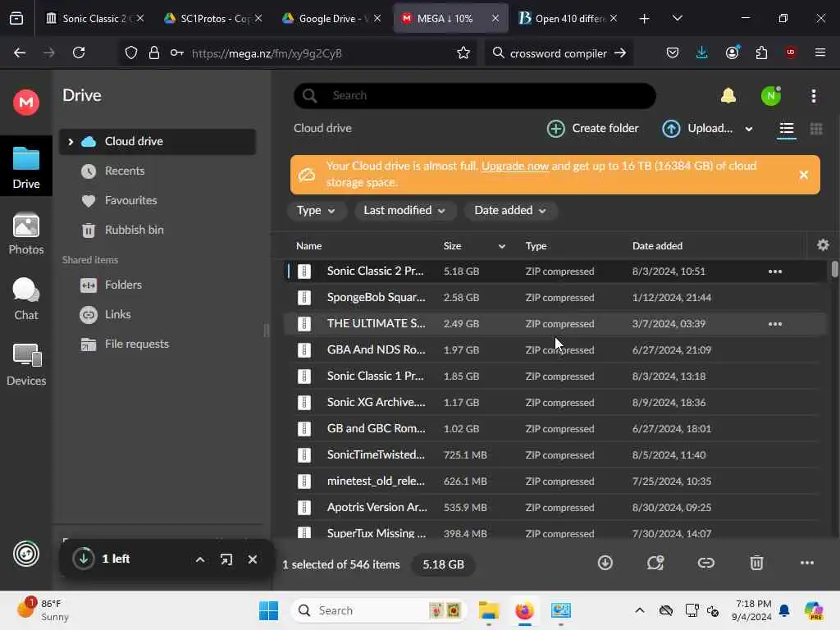Open the list all tabs chevron

(x=677, y=18)
